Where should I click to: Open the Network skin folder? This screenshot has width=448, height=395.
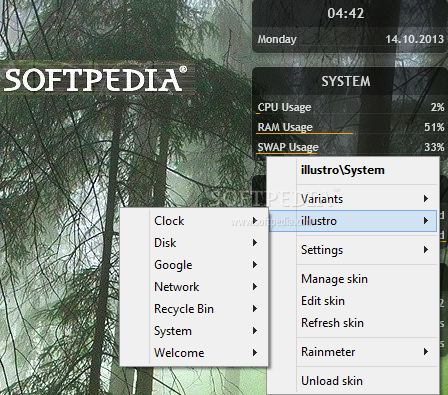coord(194,287)
